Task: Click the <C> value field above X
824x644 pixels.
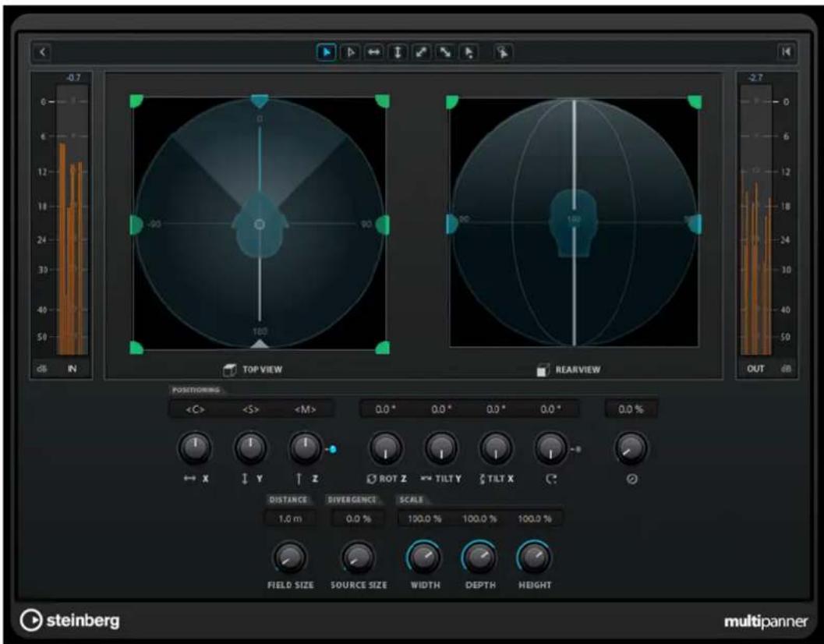Action: pyautogui.click(x=196, y=409)
